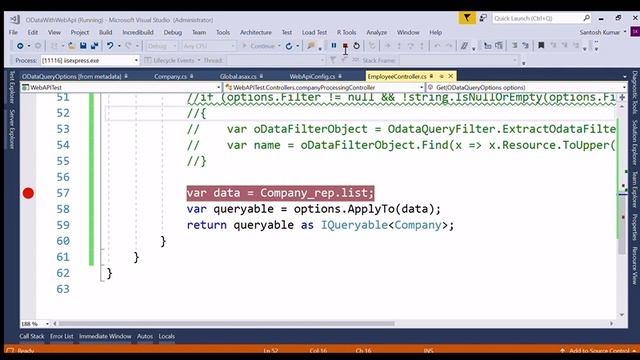Click the send feedback icon beside the flag
Viewport: 640px width, 360px height.
[483, 18]
